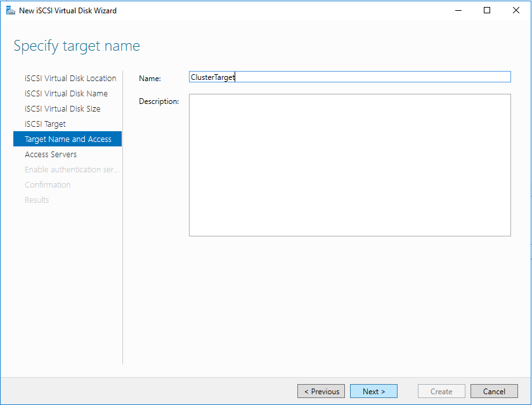Maximize the wizard window
532x405 pixels.
coord(486,11)
